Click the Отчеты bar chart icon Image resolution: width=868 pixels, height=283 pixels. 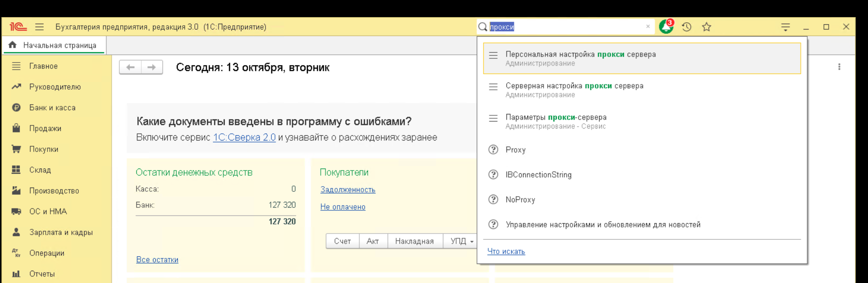click(x=16, y=274)
